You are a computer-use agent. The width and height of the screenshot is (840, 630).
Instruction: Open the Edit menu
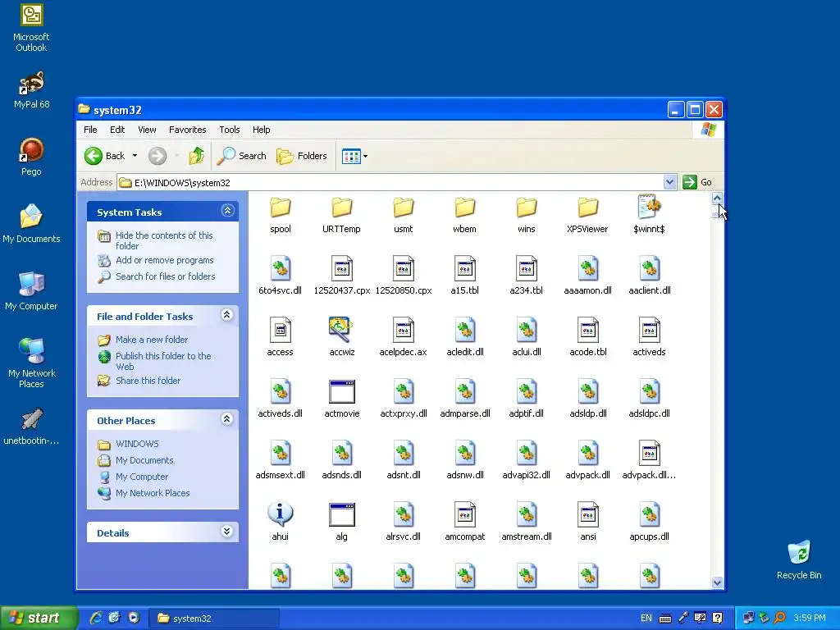click(x=117, y=130)
